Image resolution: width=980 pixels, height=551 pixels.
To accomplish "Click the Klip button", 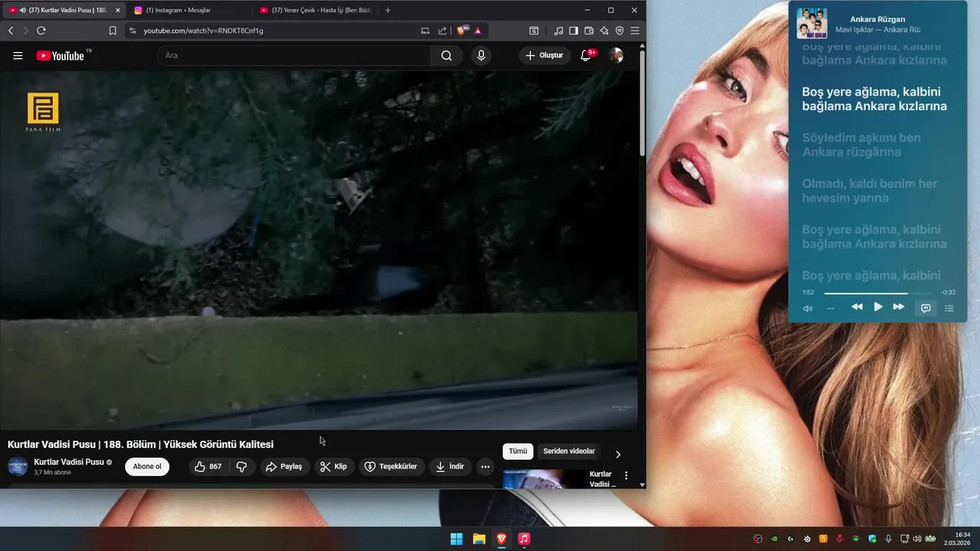I will click(334, 467).
